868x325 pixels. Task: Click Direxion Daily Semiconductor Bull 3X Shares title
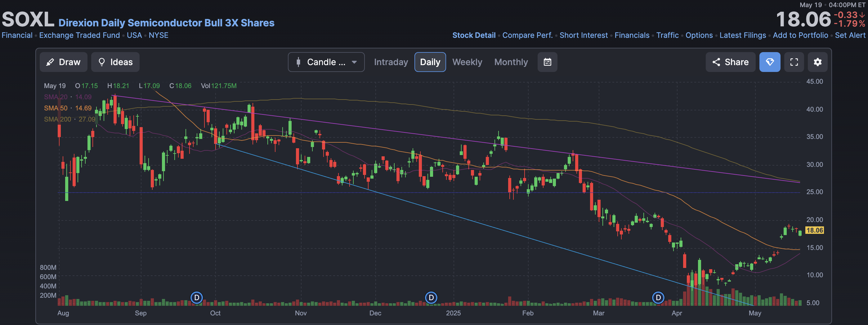point(167,23)
